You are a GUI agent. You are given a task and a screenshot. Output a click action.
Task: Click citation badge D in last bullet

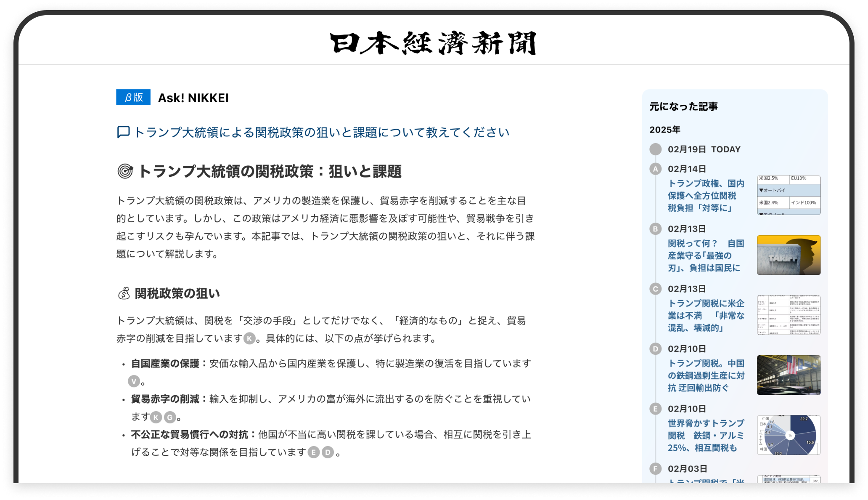[328, 452]
